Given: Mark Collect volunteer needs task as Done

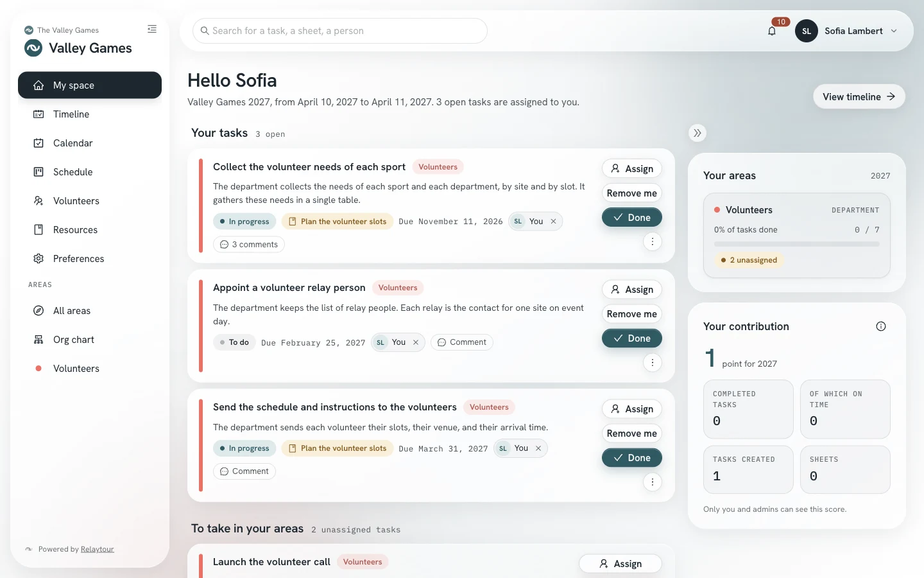Looking at the screenshot, I should click(x=632, y=218).
